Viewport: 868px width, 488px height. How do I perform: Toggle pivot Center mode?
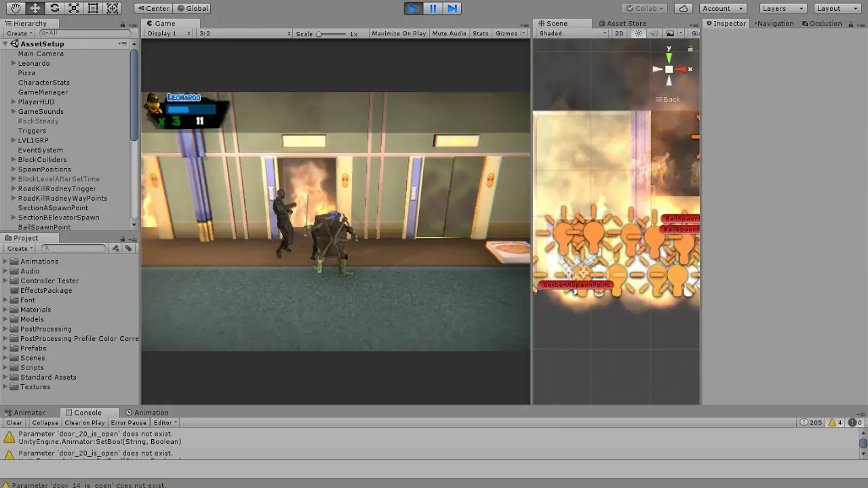pyautogui.click(x=153, y=8)
